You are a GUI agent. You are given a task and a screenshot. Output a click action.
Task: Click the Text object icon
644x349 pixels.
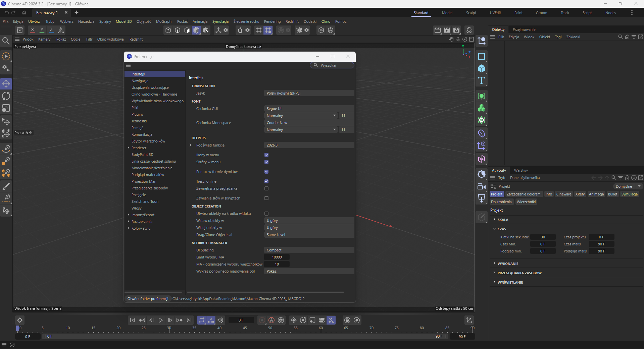click(x=482, y=80)
